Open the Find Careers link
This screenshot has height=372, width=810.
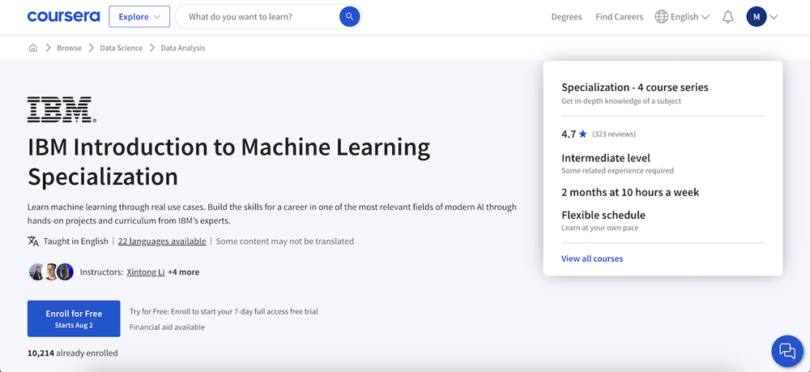(619, 17)
